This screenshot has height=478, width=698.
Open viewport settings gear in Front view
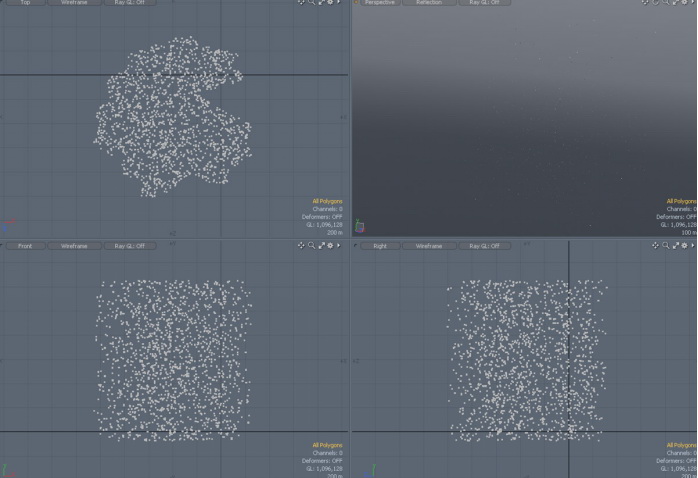click(330, 245)
